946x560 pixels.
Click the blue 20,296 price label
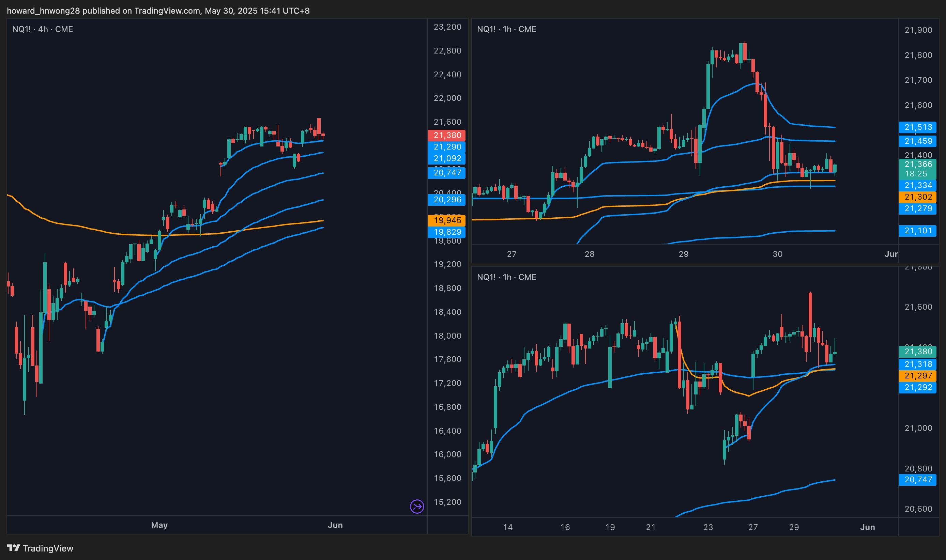(446, 200)
